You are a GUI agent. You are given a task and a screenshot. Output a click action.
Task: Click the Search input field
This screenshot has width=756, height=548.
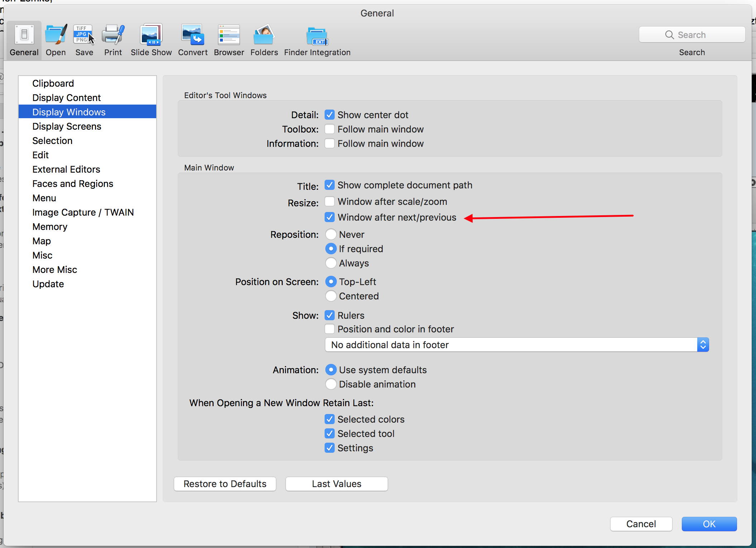click(692, 35)
